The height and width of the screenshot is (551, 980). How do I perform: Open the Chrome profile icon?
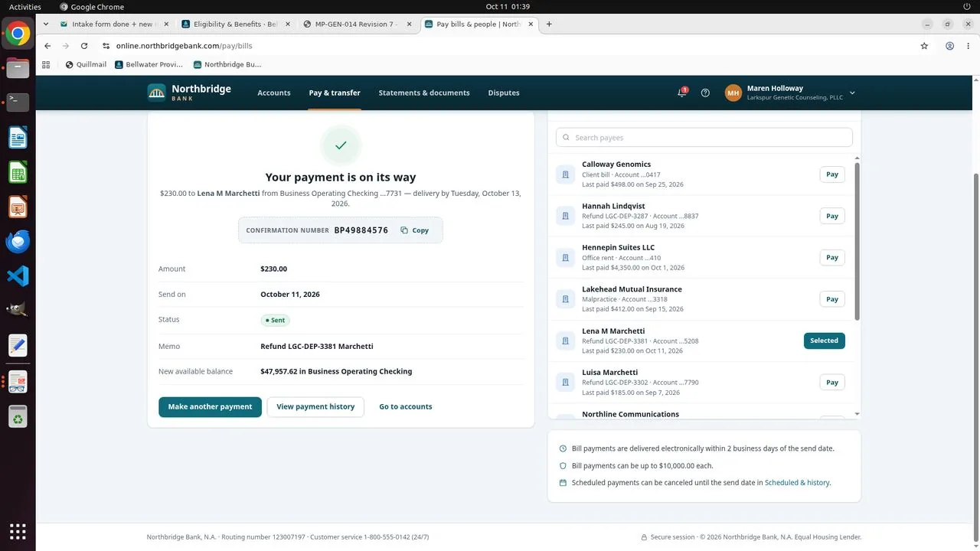coord(949,46)
